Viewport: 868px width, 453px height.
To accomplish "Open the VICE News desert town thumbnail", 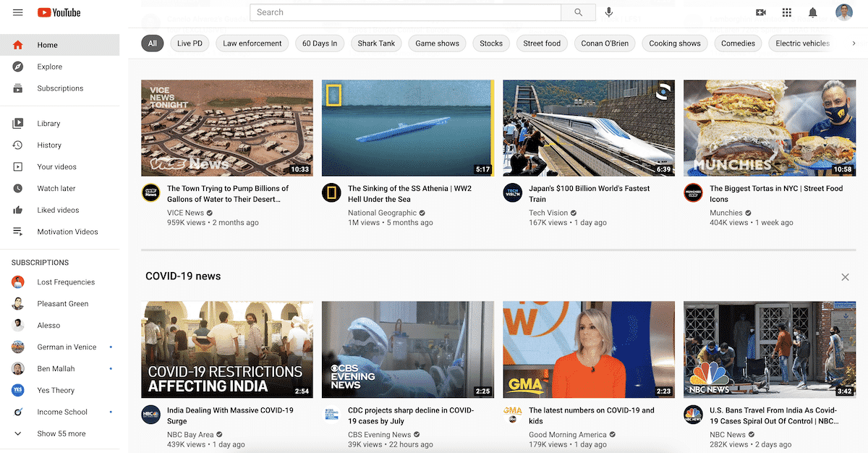I will pos(227,128).
